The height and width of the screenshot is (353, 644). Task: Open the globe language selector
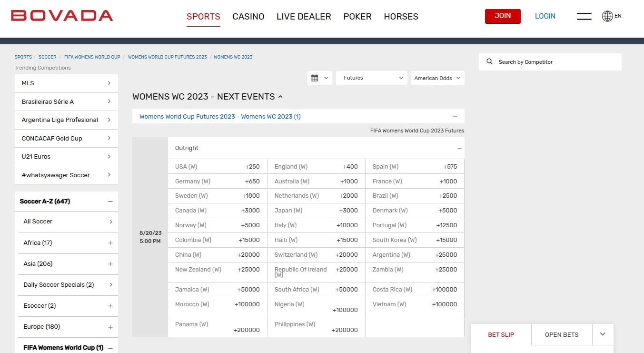tap(612, 16)
